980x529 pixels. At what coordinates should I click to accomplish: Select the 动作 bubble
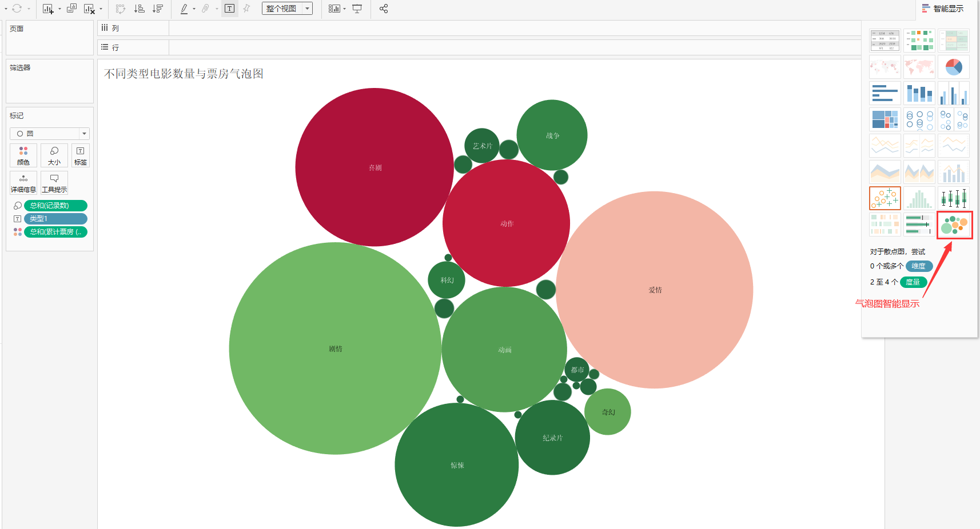507,223
